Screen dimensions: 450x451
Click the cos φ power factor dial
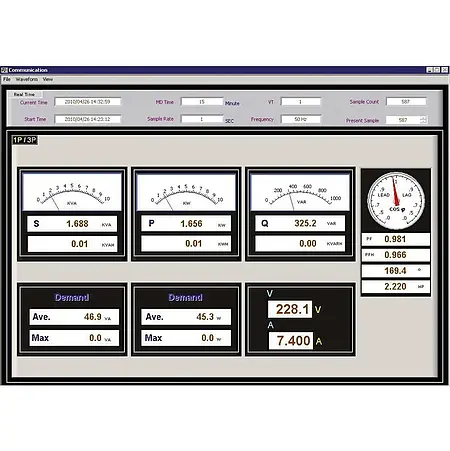click(x=396, y=201)
